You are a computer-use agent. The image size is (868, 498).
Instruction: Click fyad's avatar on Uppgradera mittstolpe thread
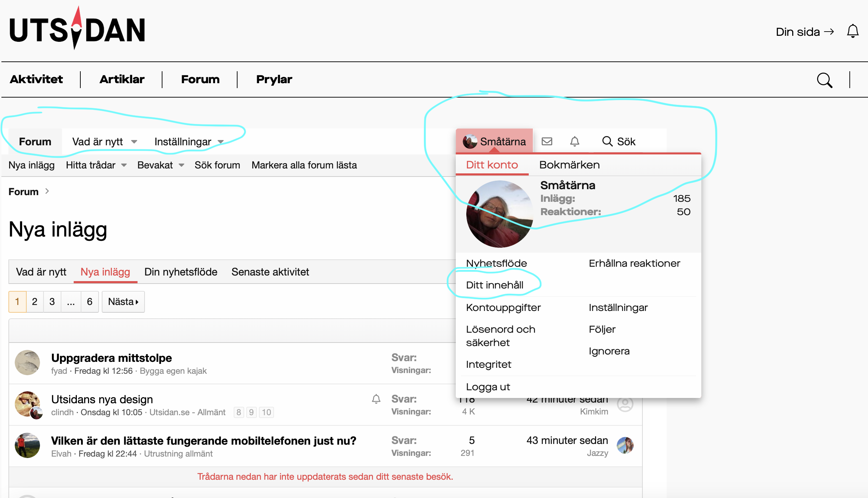[27, 363]
